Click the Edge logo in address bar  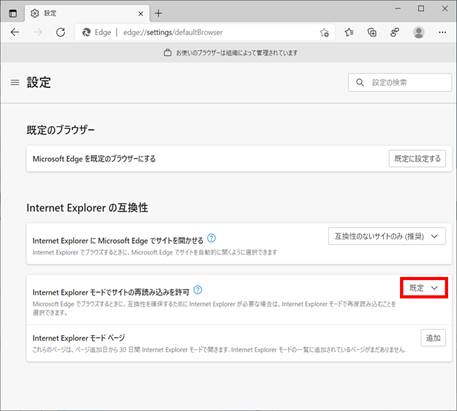pos(86,32)
